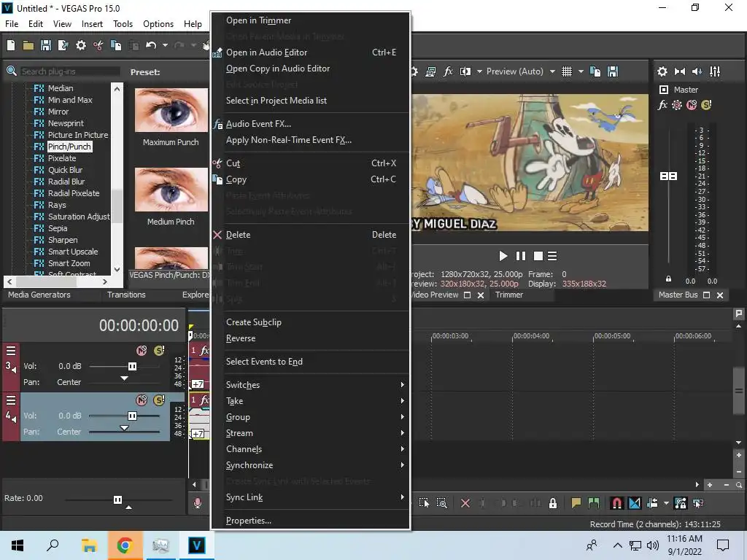Open the undo history dropdown arrow
747x560 pixels.
pos(165,45)
